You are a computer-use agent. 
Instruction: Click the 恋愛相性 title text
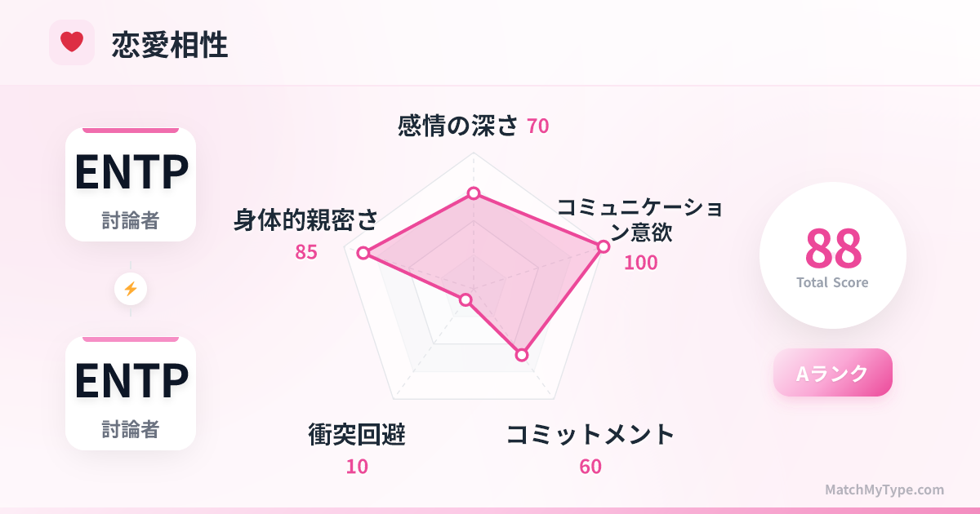click(x=170, y=46)
